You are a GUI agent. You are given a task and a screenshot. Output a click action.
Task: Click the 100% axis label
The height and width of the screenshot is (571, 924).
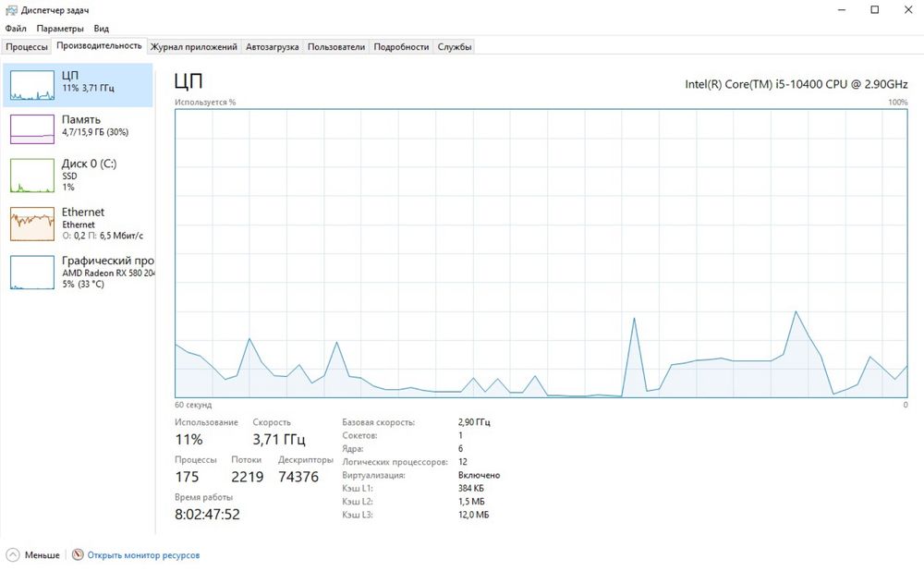point(898,103)
